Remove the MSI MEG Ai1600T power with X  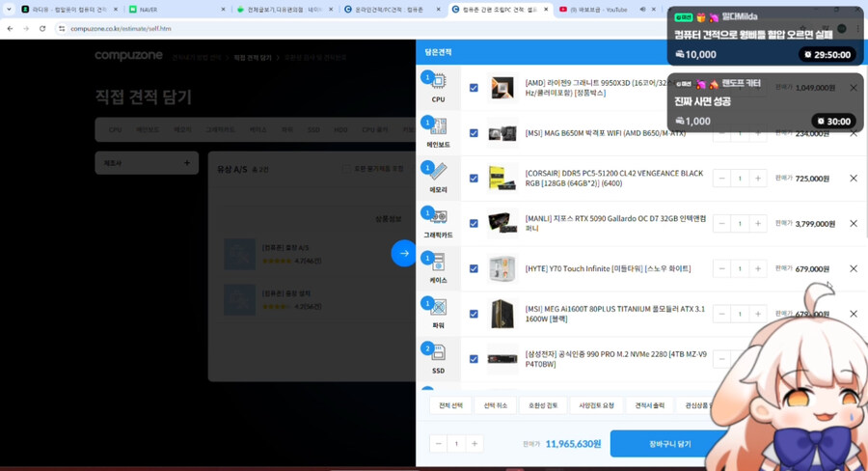854,314
